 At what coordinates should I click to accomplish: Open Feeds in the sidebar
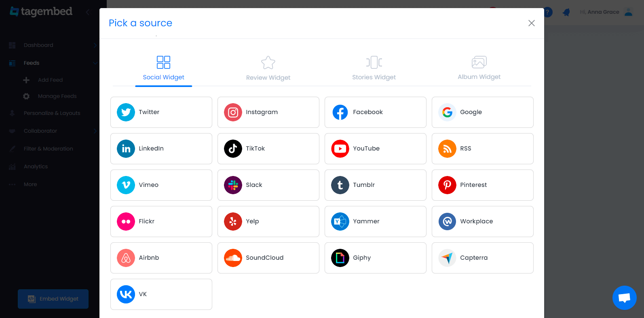(x=32, y=63)
